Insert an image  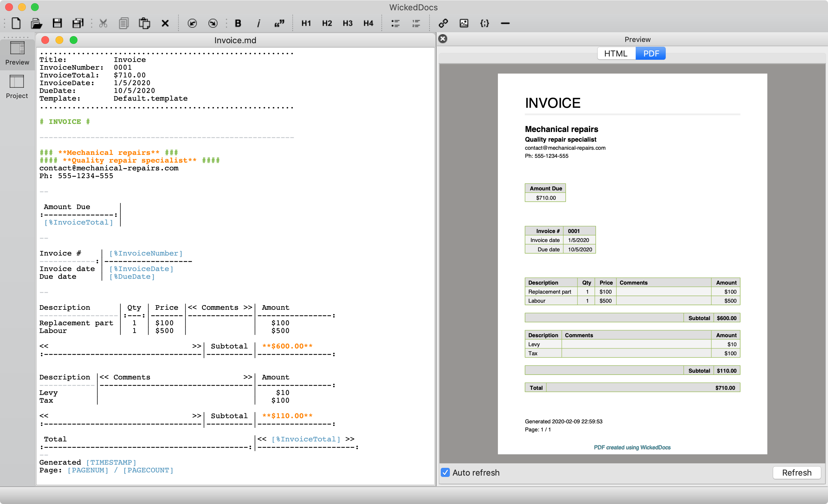click(x=464, y=23)
